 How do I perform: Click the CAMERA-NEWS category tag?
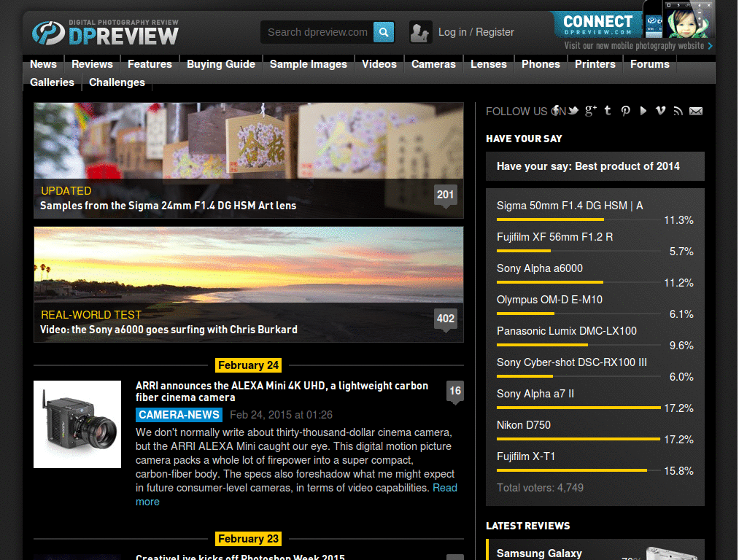pos(179,415)
